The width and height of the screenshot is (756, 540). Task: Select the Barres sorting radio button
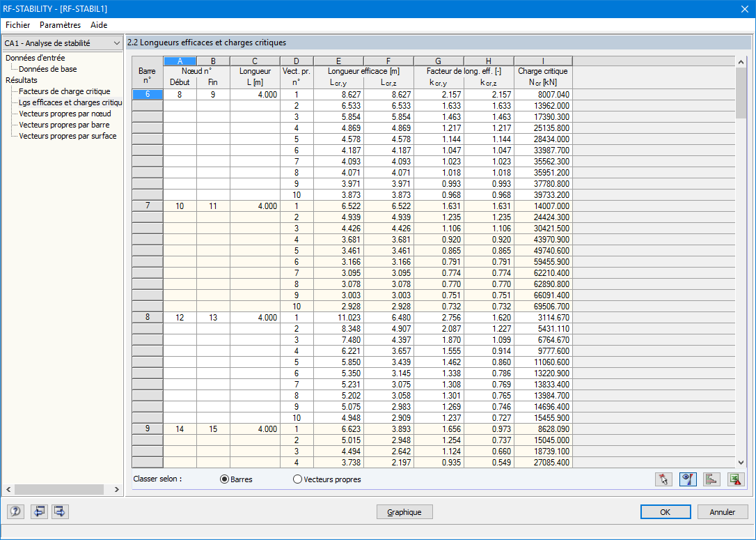tap(224, 479)
